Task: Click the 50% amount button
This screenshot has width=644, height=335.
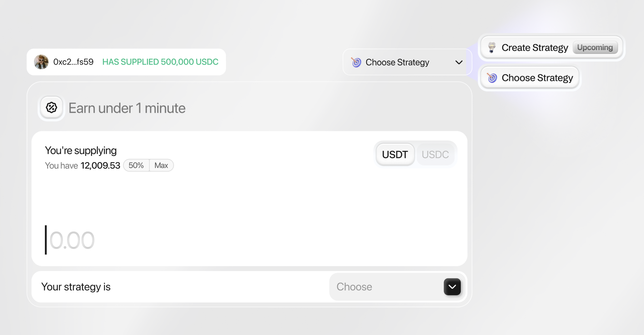Action: pyautogui.click(x=136, y=165)
